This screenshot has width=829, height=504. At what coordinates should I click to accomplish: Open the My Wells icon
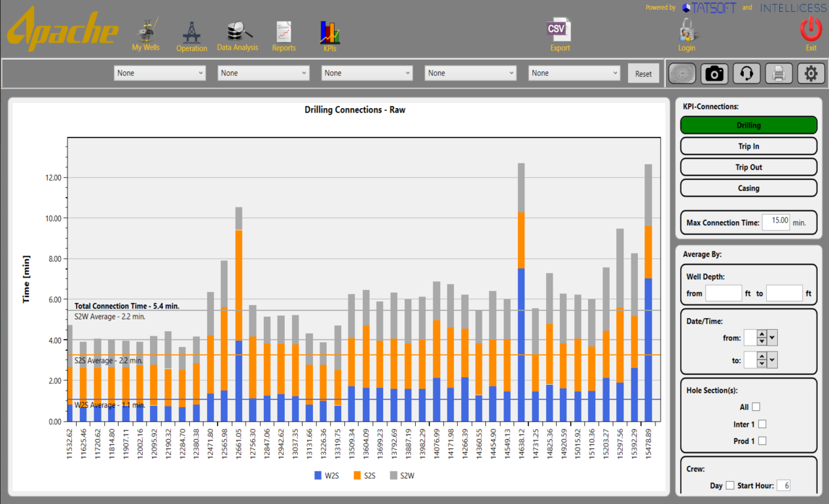pyautogui.click(x=145, y=31)
